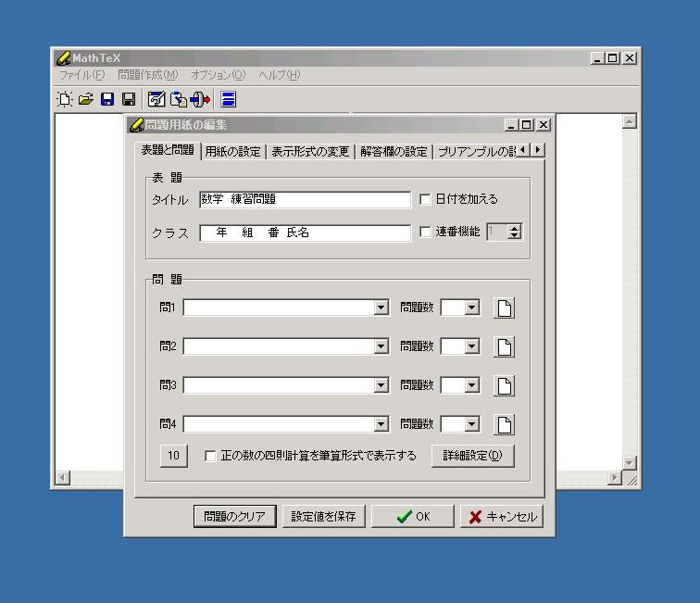Screen dimensions: 700x603
Task: Click main window vertical scrollbar up arrow
Action: [x=629, y=121]
